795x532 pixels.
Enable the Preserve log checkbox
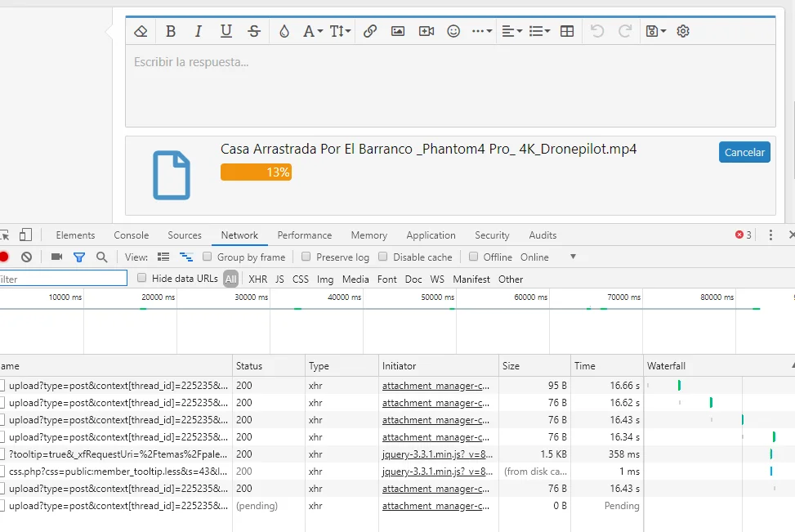pyautogui.click(x=306, y=257)
